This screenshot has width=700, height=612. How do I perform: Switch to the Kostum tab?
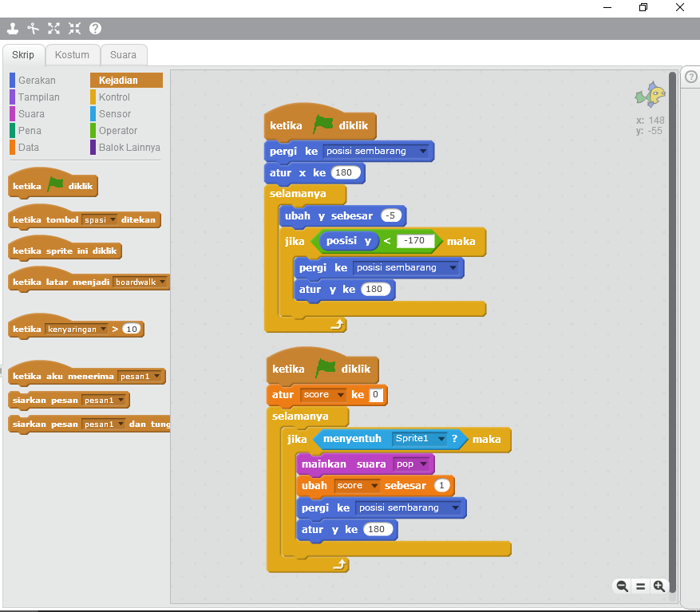pyautogui.click(x=72, y=54)
